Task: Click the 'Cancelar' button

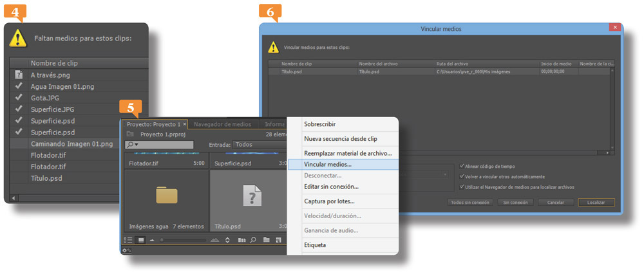Action: point(555,202)
